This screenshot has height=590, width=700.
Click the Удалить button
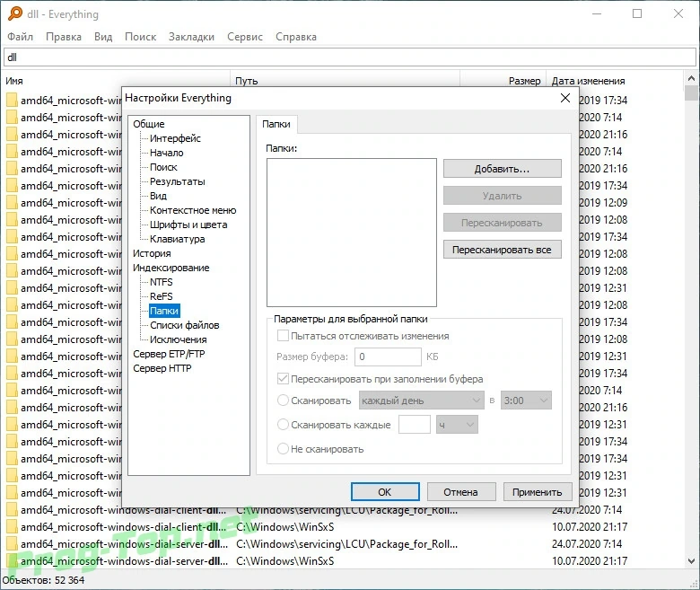click(503, 196)
